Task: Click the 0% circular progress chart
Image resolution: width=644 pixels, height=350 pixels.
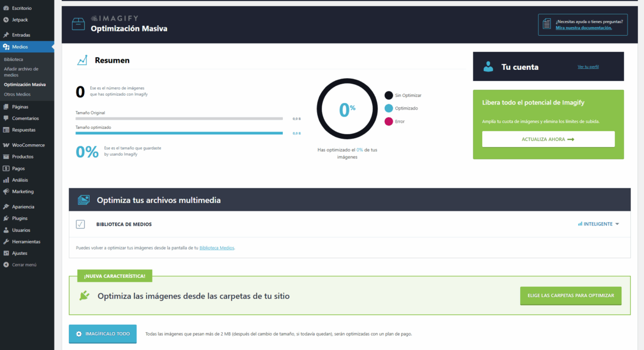Action: 347,109
